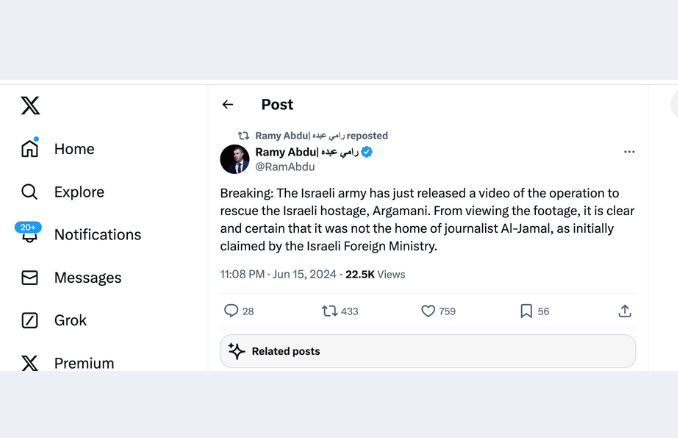
Task: Click the Ramy Abdu reposted label
Action: click(x=321, y=135)
